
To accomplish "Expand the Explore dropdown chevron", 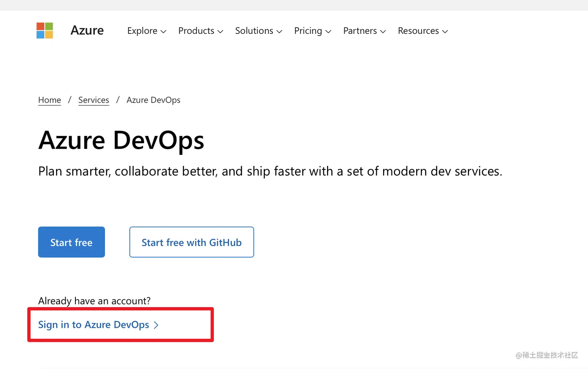I will [x=164, y=32].
